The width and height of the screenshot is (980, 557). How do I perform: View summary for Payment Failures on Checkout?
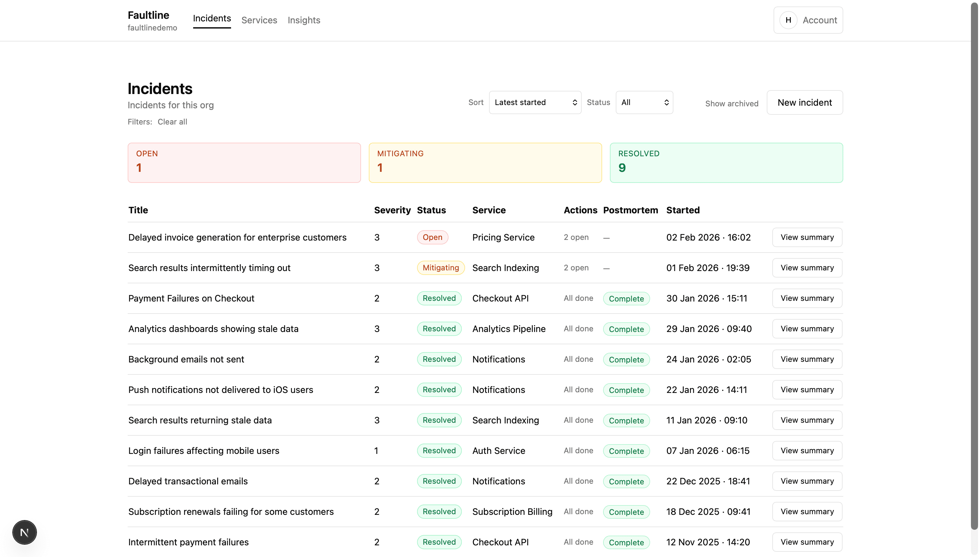click(807, 298)
